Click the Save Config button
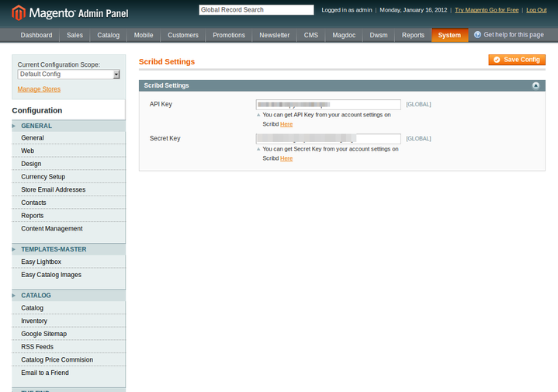The image size is (558, 392). pos(517,60)
